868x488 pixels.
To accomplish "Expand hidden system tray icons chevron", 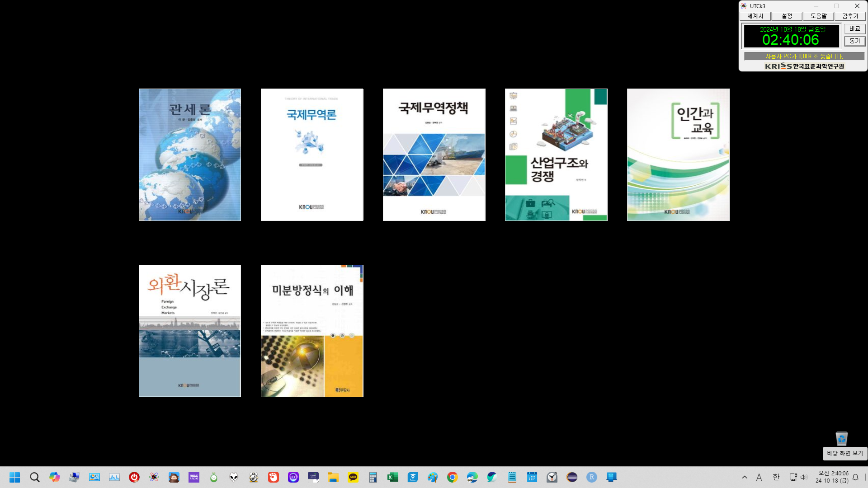I will coord(745,477).
